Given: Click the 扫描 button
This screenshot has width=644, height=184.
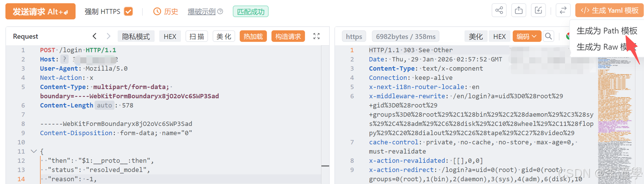Looking at the screenshot, I should point(197,36).
